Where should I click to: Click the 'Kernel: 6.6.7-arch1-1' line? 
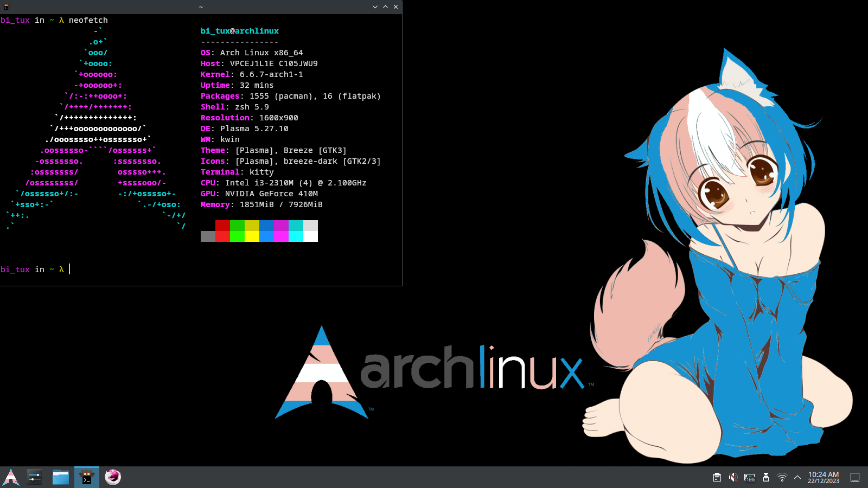pos(252,74)
